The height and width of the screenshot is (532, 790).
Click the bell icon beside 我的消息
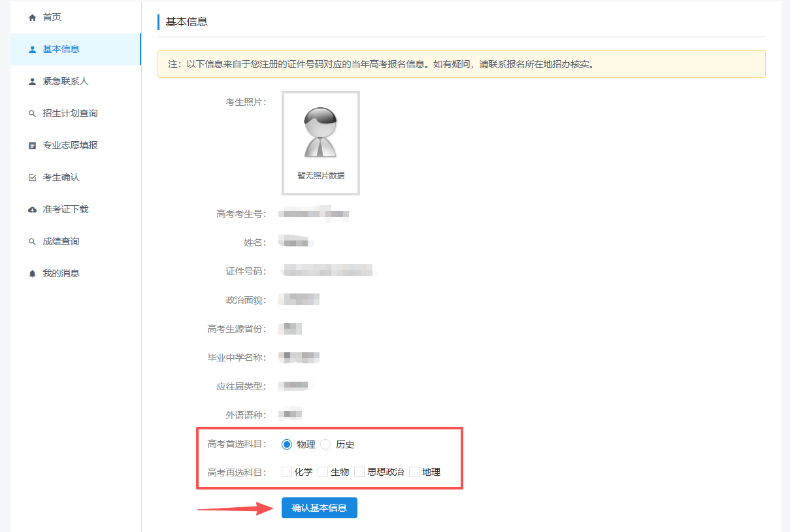pyautogui.click(x=33, y=274)
